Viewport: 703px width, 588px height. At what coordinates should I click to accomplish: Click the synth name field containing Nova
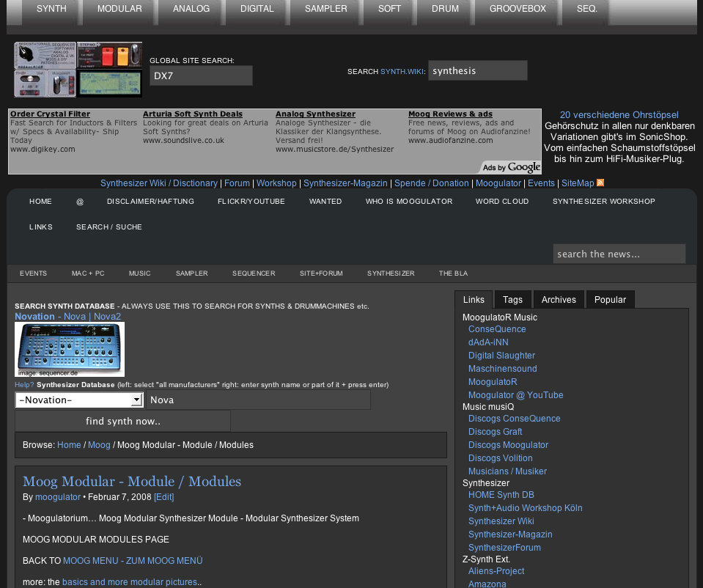tap(258, 400)
